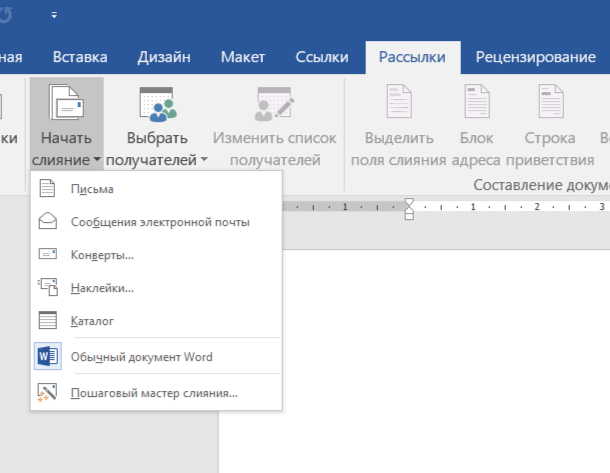The image size is (610, 473).
Task: Open the Дизайн ribbon tab
Action: (x=163, y=58)
